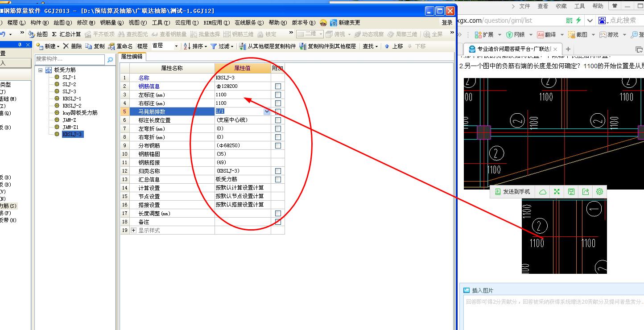Toggle 附加 checkbox for 标注长度位置 row
This screenshot has width=644, height=330.
pyautogui.click(x=278, y=120)
